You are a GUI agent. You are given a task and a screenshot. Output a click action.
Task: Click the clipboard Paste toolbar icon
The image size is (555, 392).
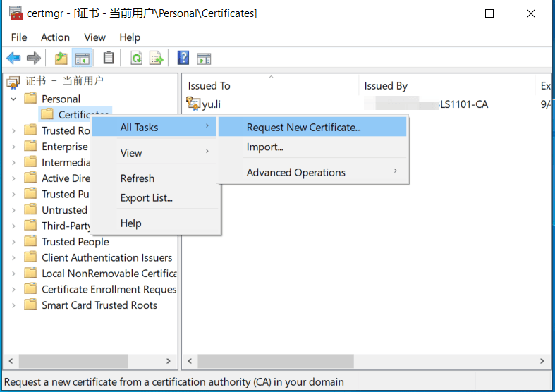pos(109,58)
